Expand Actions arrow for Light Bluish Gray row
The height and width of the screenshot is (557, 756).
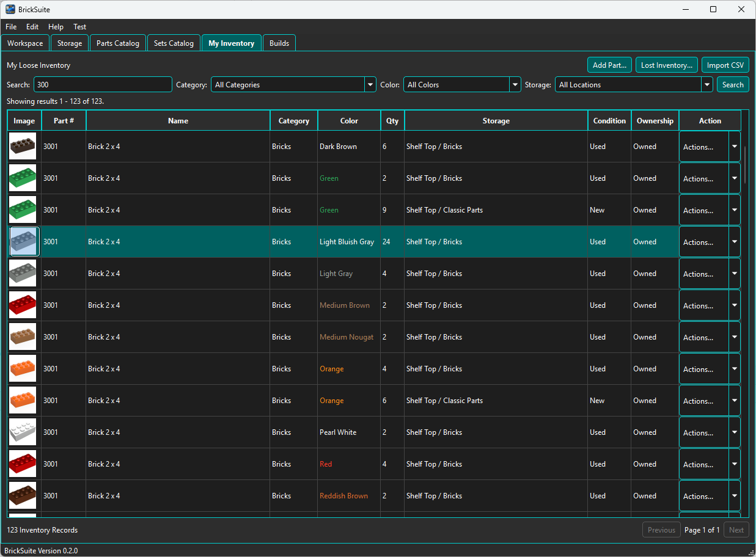pos(735,242)
